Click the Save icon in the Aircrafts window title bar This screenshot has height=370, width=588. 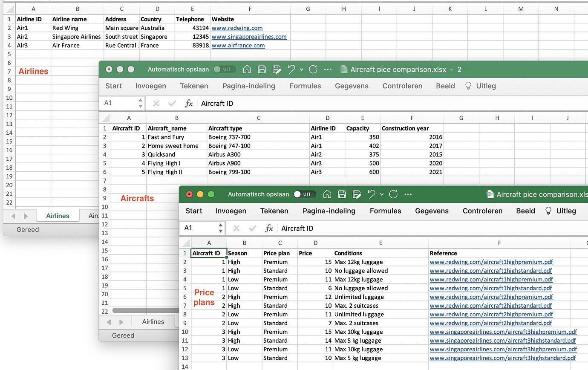pyautogui.click(x=262, y=69)
